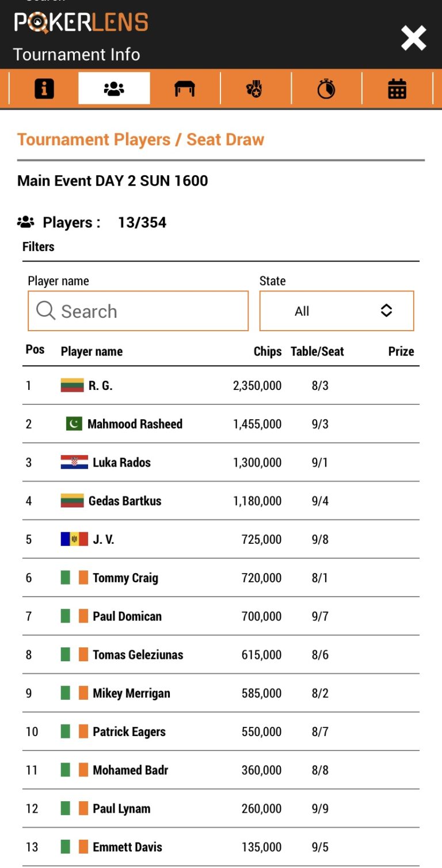Click the magnifier icon in the search field

pyautogui.click(x=45, y=310)
